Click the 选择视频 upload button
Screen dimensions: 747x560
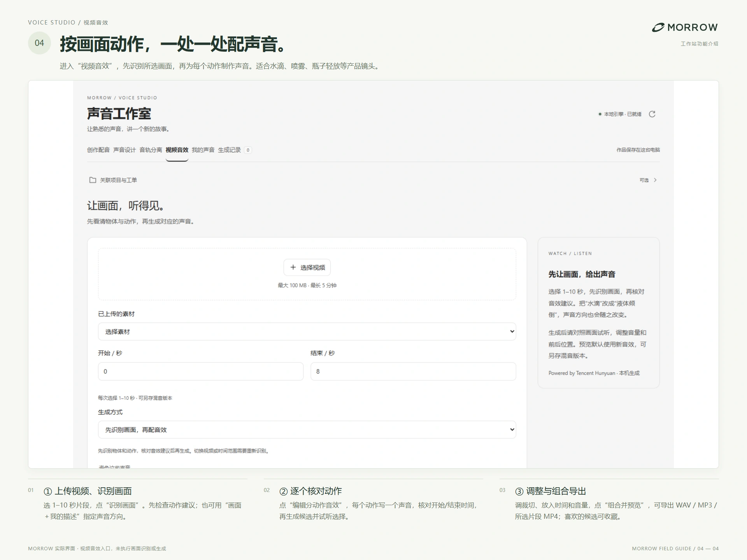307,268
